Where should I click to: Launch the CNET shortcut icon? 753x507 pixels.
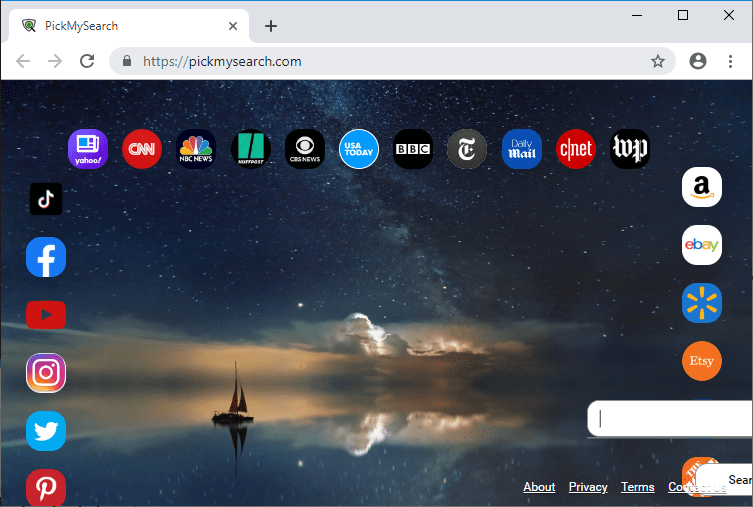tap(576, 149)
